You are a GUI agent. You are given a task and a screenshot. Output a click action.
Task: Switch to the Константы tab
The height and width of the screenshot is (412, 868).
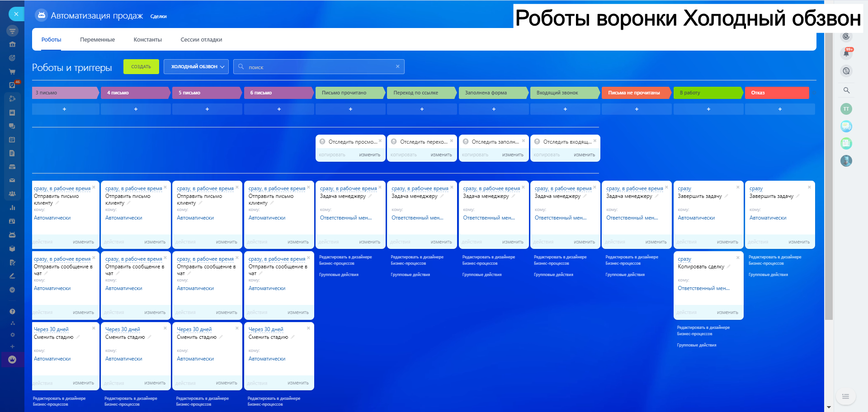(148, 40)
